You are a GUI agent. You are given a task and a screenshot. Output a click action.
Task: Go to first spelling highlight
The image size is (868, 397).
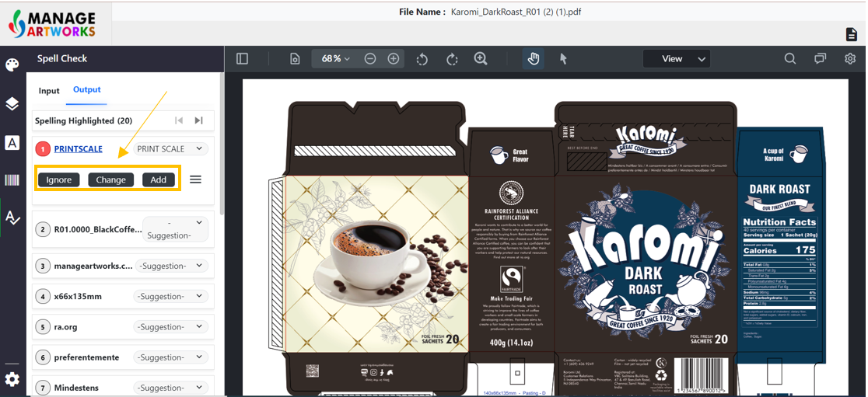click(x=179, y=120)
